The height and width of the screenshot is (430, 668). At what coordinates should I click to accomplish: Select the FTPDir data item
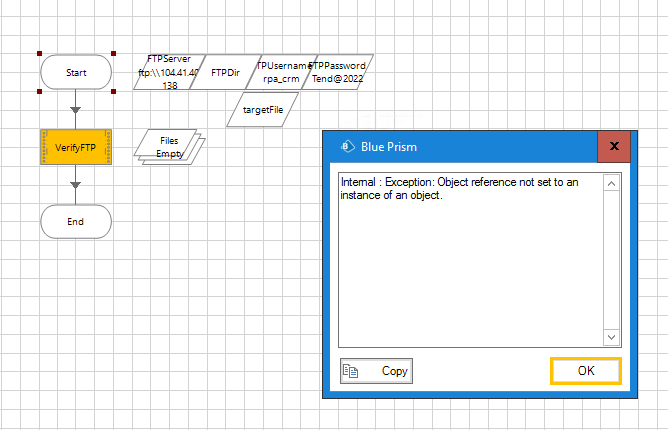pyautogui.click(x=225, y=72)
